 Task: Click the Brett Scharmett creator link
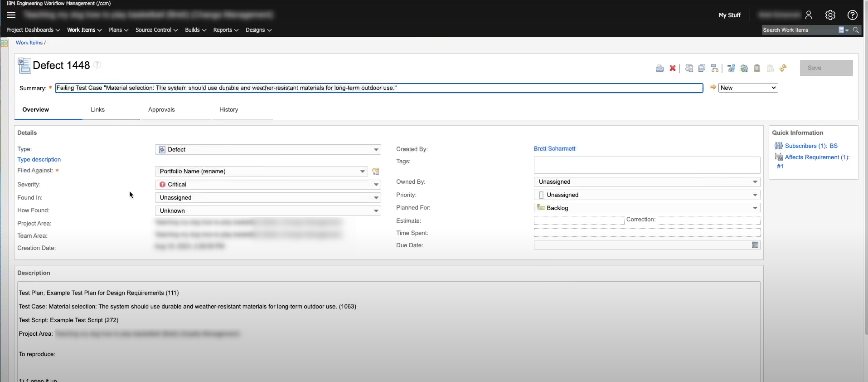click(x=554, y=149)
